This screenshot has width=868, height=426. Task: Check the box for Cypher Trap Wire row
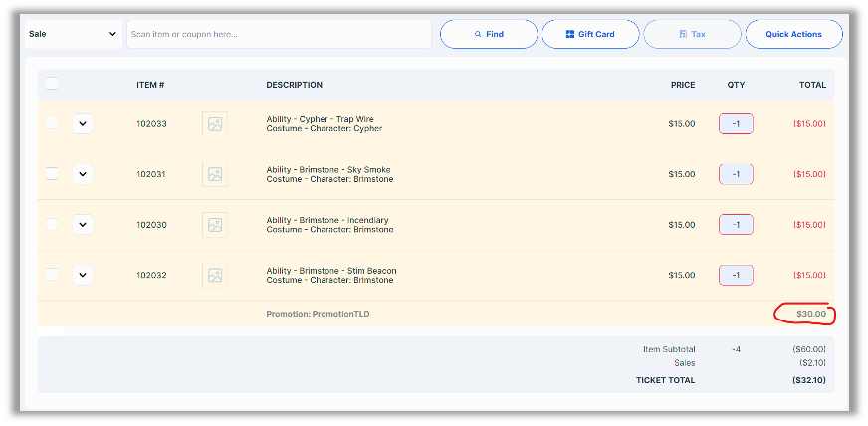point(52,123)
